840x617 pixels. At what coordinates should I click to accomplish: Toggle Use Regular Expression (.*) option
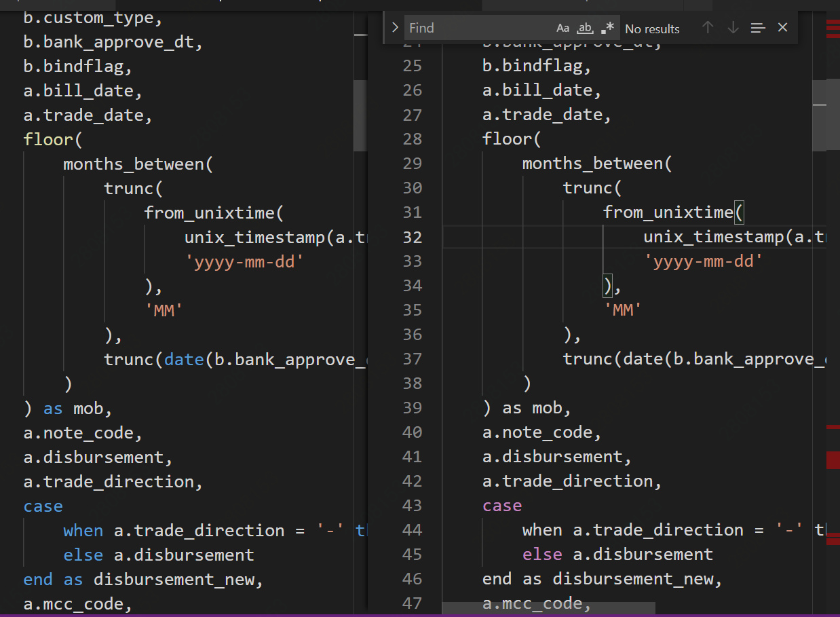coord(607,28)
